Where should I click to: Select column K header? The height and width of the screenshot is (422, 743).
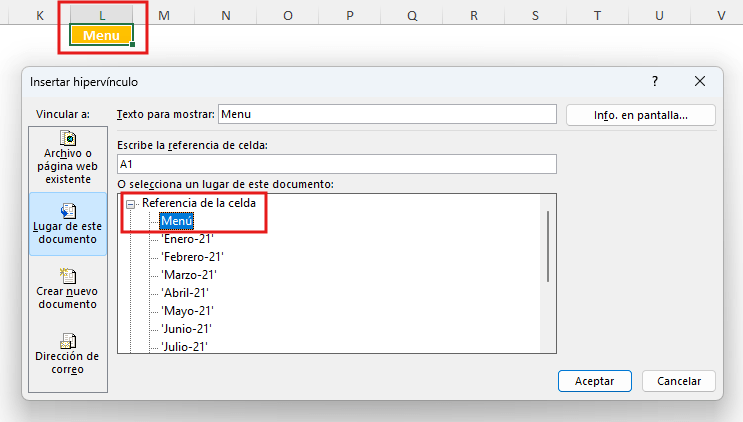click(40, 16)
